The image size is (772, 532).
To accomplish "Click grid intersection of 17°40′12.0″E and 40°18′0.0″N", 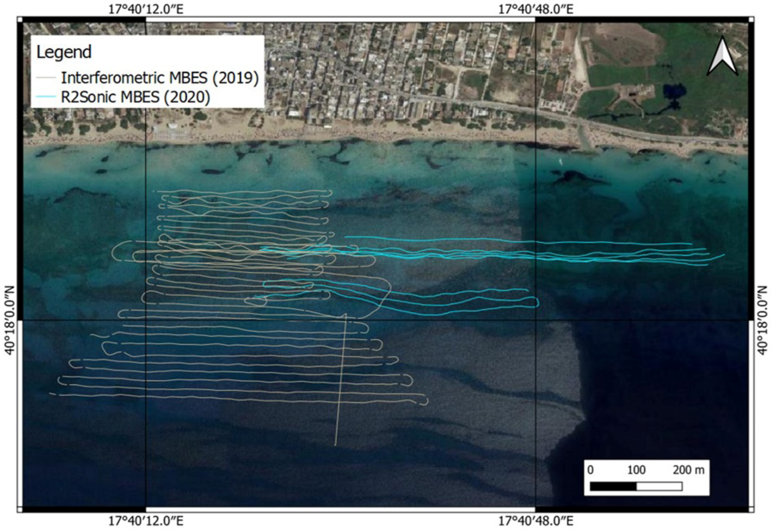I will [146, 320].
